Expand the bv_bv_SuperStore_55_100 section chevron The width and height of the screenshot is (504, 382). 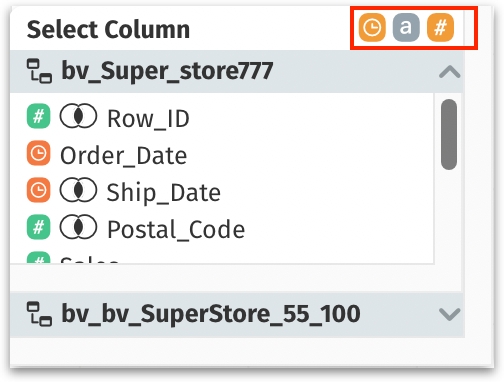450,314
